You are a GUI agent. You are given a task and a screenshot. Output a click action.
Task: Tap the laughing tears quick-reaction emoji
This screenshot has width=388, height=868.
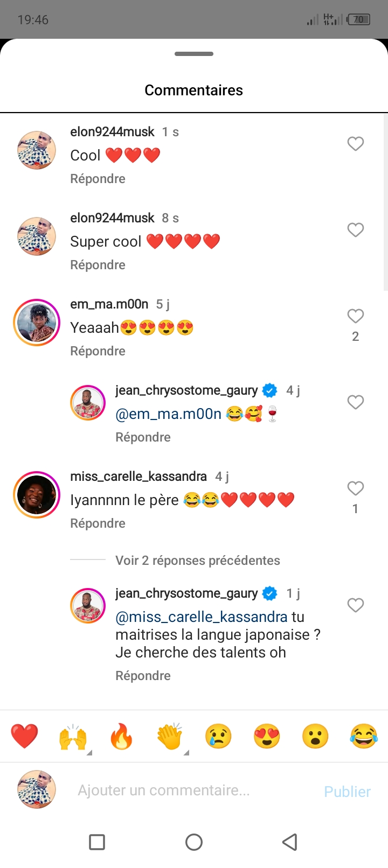click(x=364, y=736)
